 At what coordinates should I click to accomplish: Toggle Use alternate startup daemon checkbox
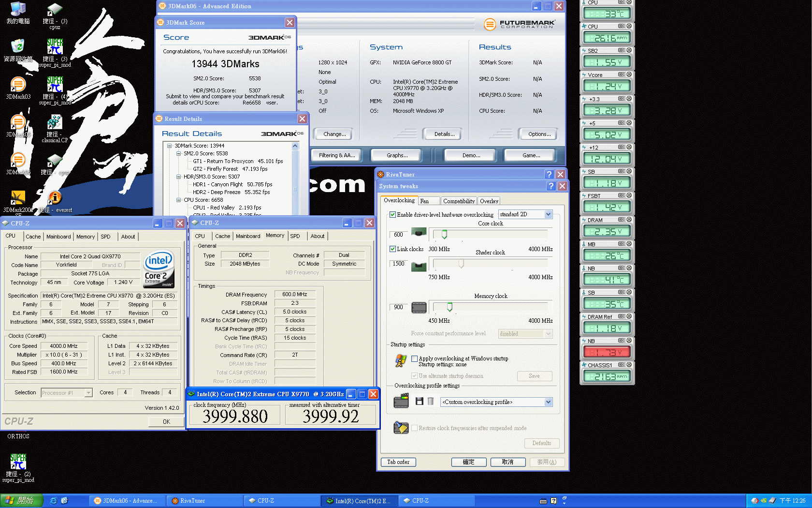pyautogui.click(x=414, y=375)
